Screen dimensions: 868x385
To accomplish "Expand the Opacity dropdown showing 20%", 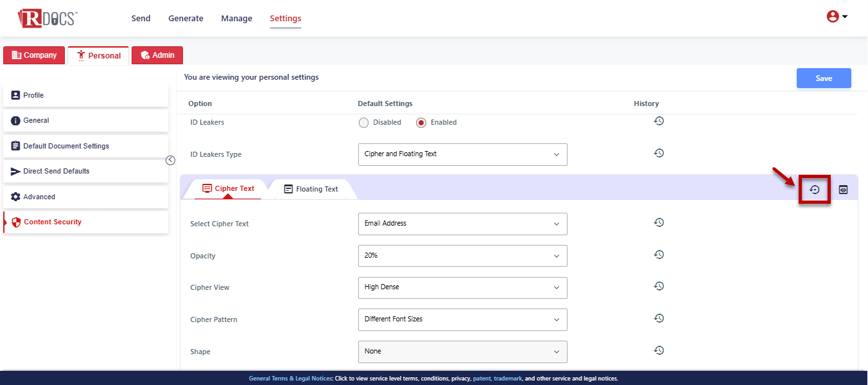I will [462, 256].
